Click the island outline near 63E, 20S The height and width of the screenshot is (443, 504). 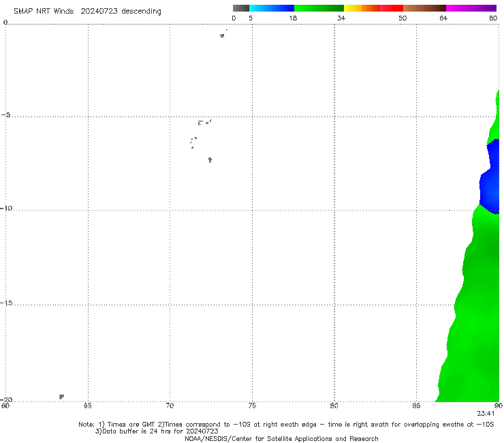tap(61, 397)
